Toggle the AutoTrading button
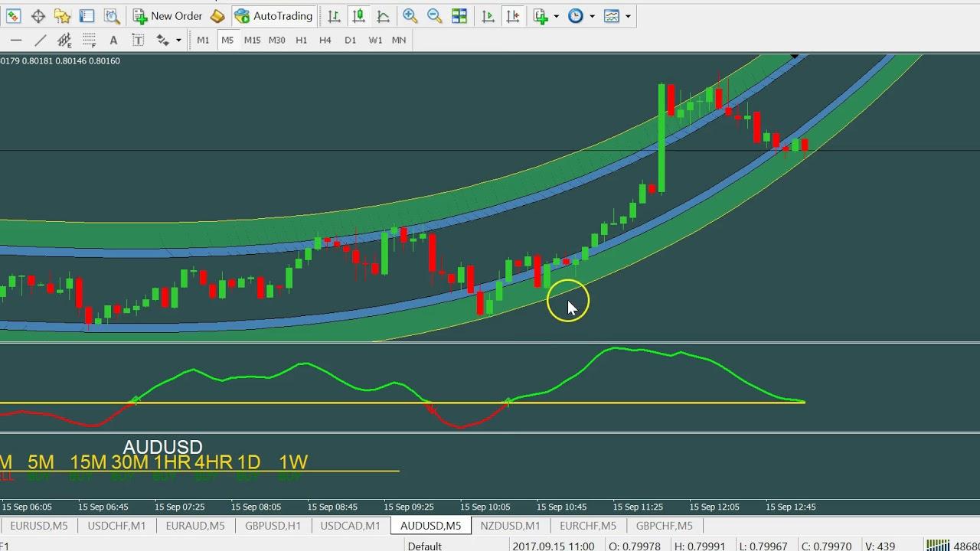Viewport: 980px width, 551px height. 274,15
